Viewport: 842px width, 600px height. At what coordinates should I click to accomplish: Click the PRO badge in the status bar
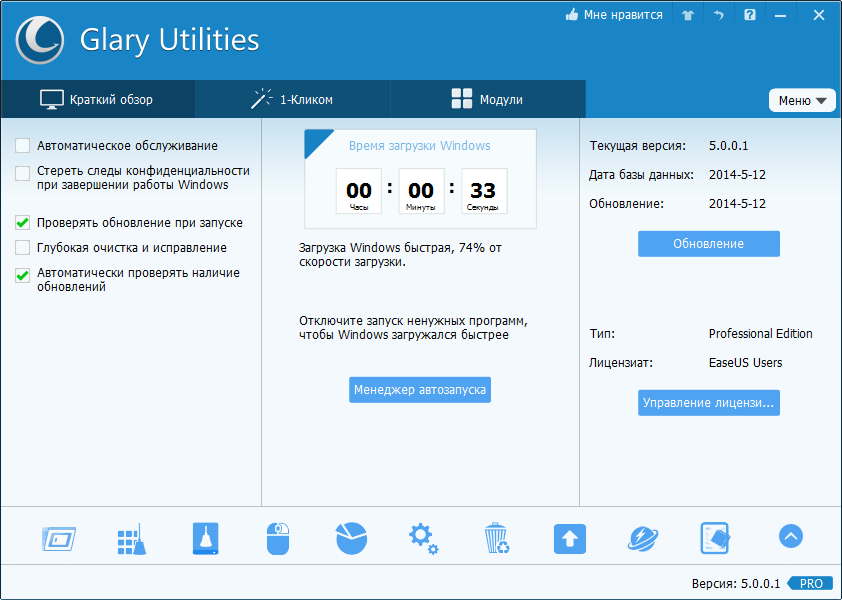click(811, 583)
